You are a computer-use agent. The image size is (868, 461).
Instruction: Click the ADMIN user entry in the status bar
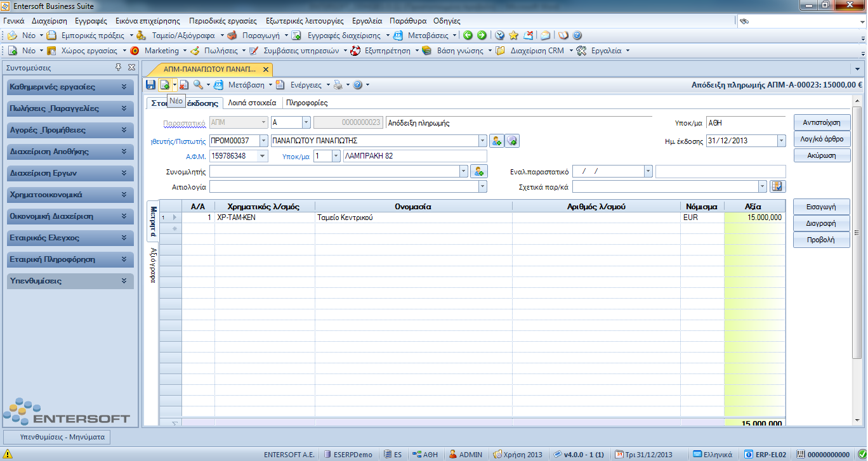(466, 454)
